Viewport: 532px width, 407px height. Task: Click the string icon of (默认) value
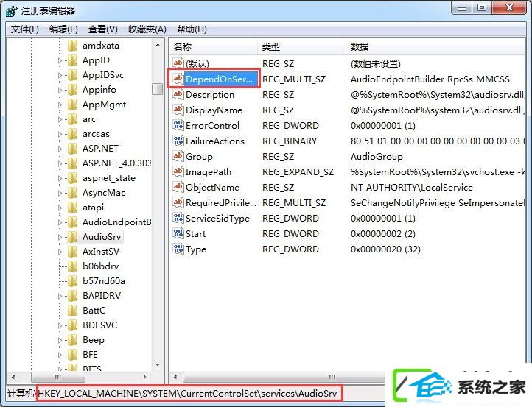click(x=178, y=63)
